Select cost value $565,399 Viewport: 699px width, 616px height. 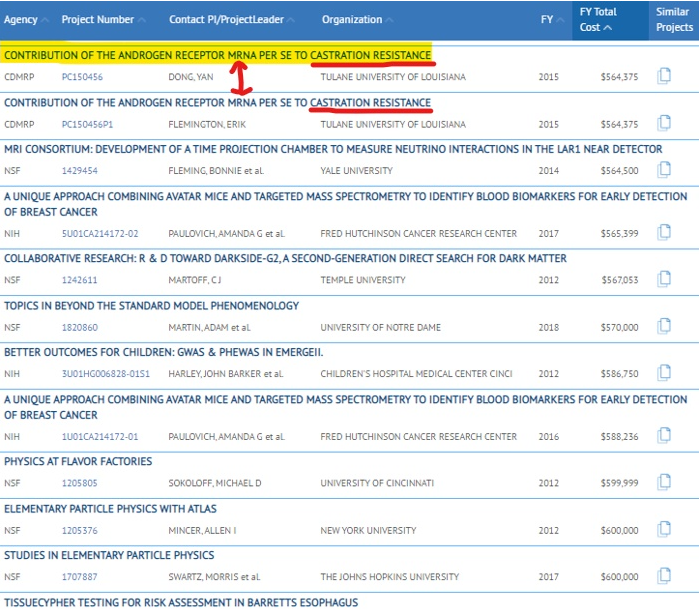[x=620, y=234]
